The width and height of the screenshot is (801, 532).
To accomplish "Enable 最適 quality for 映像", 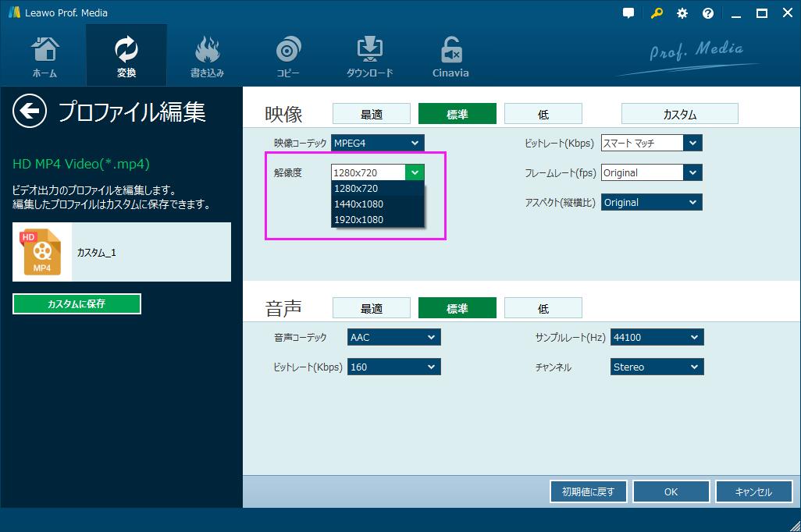I will coord(371,113).
